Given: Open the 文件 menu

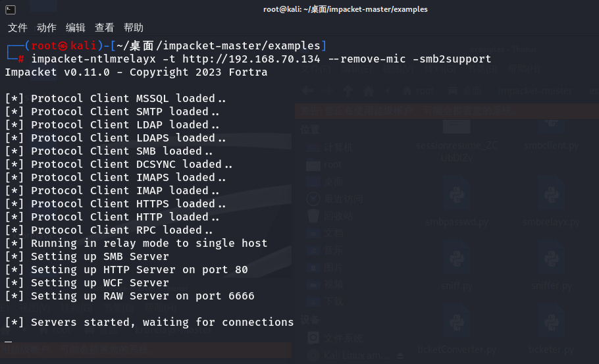Looking at the screenshot, I should click(18, 28).
